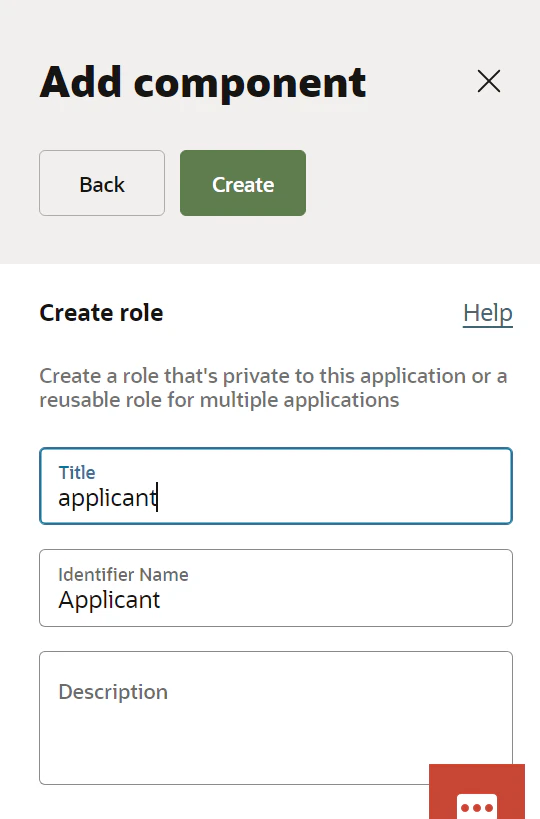Open the Help link

point(488,313)
